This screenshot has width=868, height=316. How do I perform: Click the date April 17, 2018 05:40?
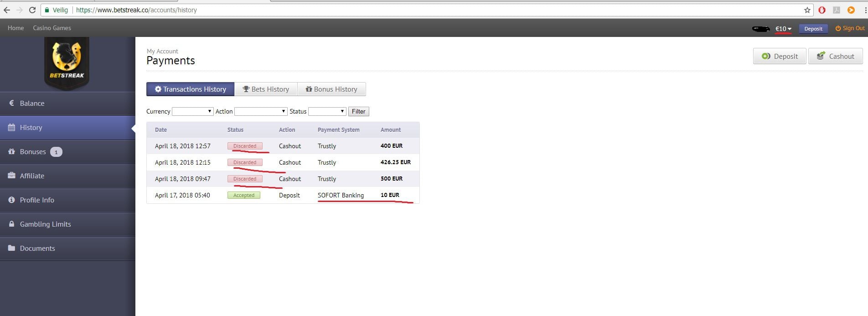coord(182,195)
